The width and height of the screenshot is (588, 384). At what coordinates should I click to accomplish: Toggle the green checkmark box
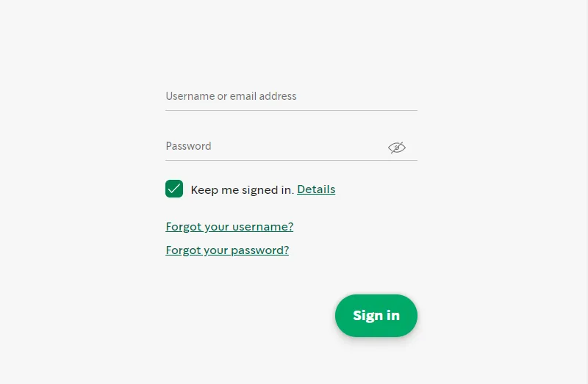pos(174,189)
